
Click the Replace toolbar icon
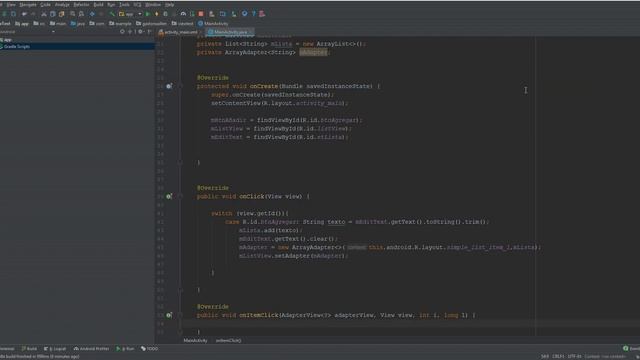pyautogui.click(x=81, y=13)
